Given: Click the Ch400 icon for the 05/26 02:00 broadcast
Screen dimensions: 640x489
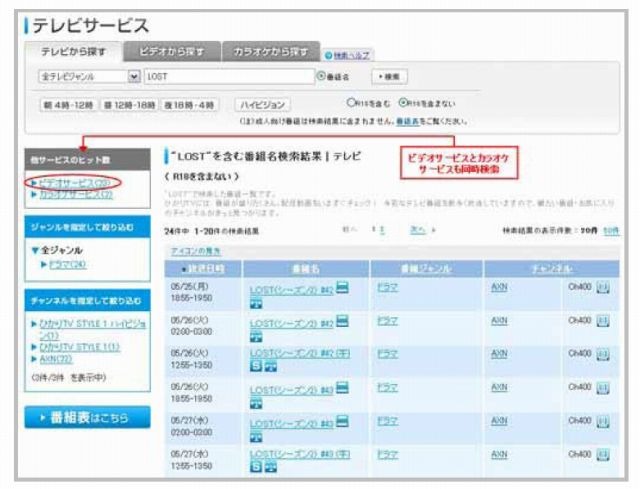Looking at the screenshot, I should click(603, 325).
